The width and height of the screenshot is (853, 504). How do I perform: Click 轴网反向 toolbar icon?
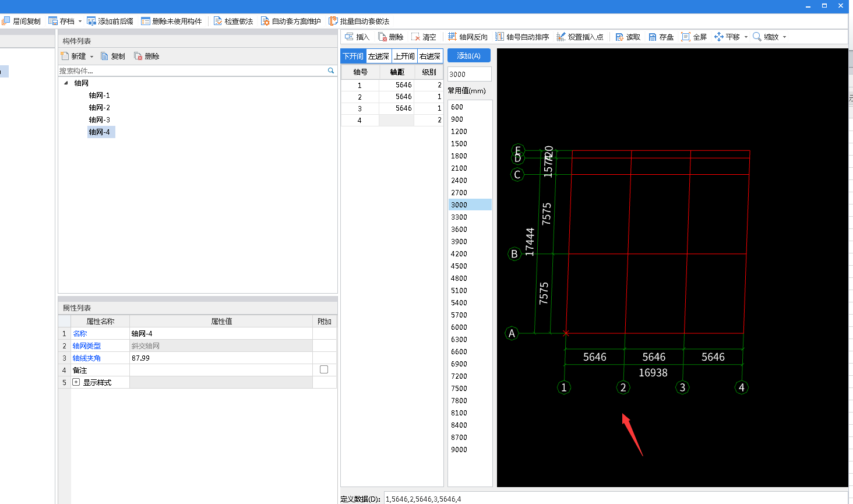click(x=452, y=37)
